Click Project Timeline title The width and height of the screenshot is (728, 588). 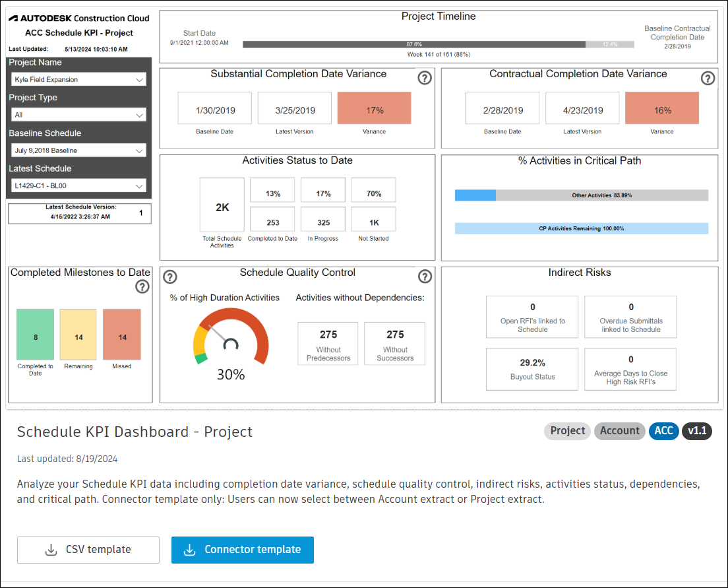click(439, 16)
